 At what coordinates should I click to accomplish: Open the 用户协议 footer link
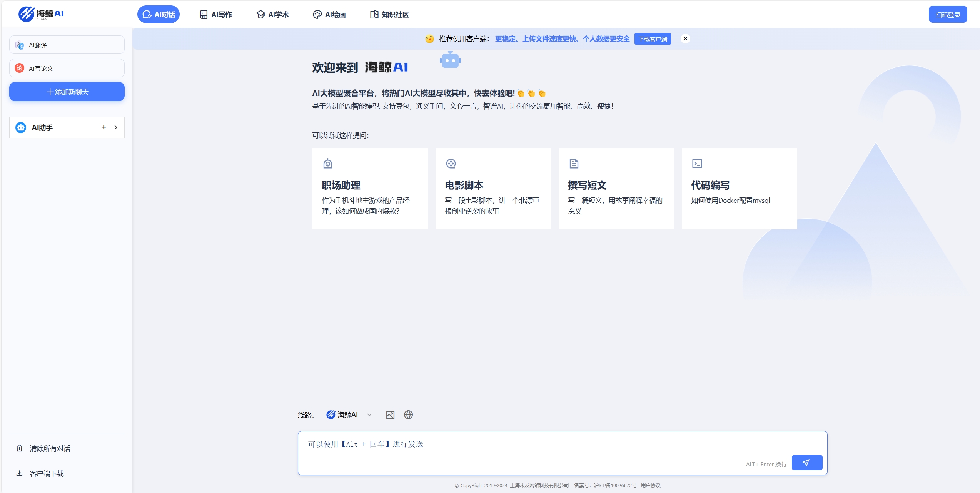pos(650,485)
